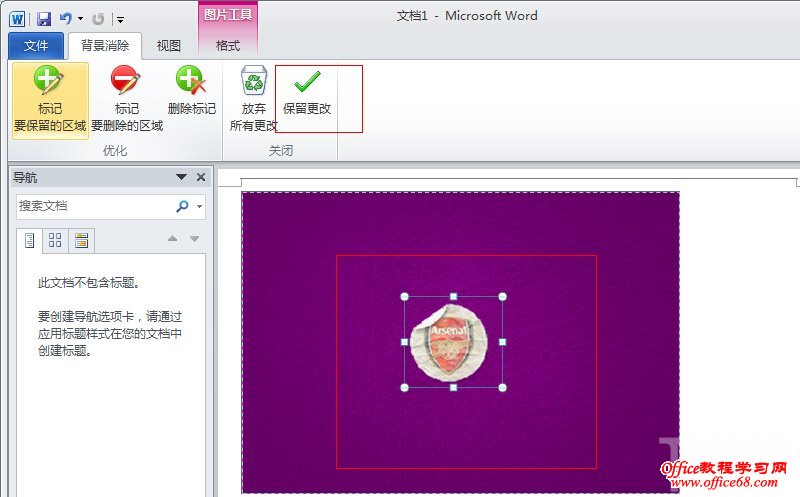
Task: Select the 删除标记 (delete mark) tool
Action: [191, 91]
